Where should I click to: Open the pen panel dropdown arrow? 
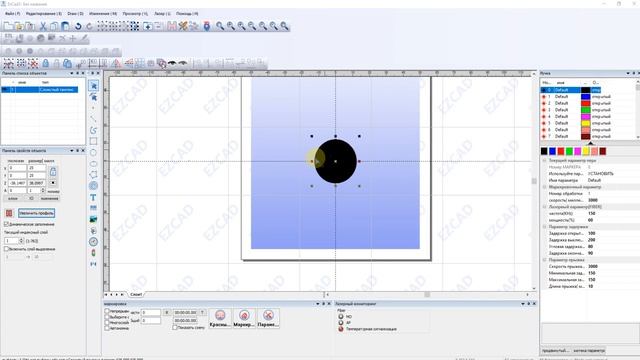tap(628, 73)
